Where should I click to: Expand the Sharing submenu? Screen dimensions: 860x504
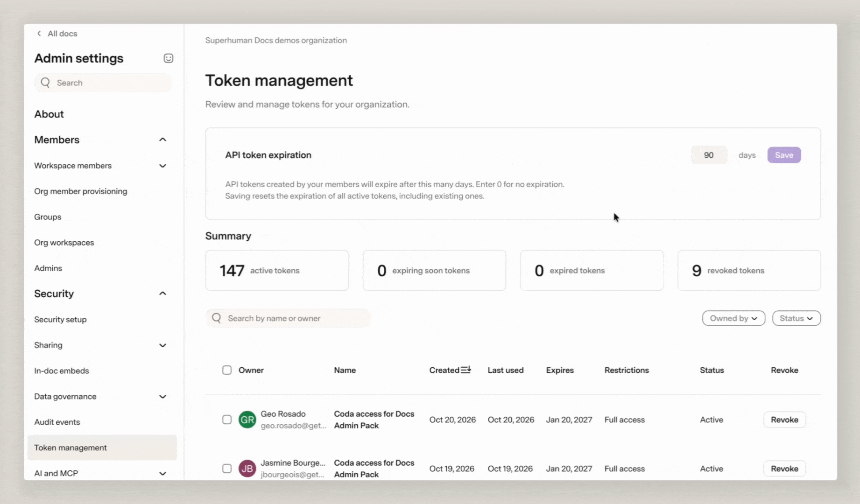[162, 345]
